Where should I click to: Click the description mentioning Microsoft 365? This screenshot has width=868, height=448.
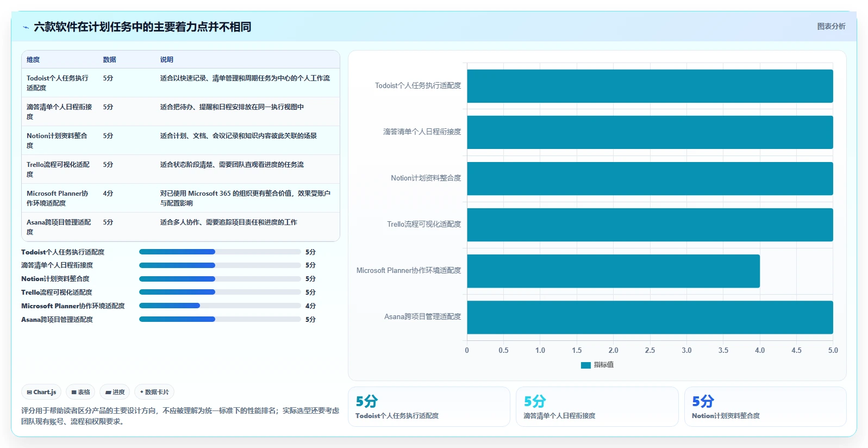click(246, 198)
